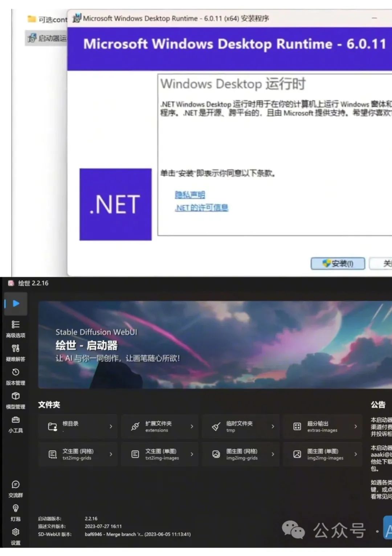Click the 图生图 (网格) icon
The width and height of the screenshot is (392, 556).
tap(216, 454)
